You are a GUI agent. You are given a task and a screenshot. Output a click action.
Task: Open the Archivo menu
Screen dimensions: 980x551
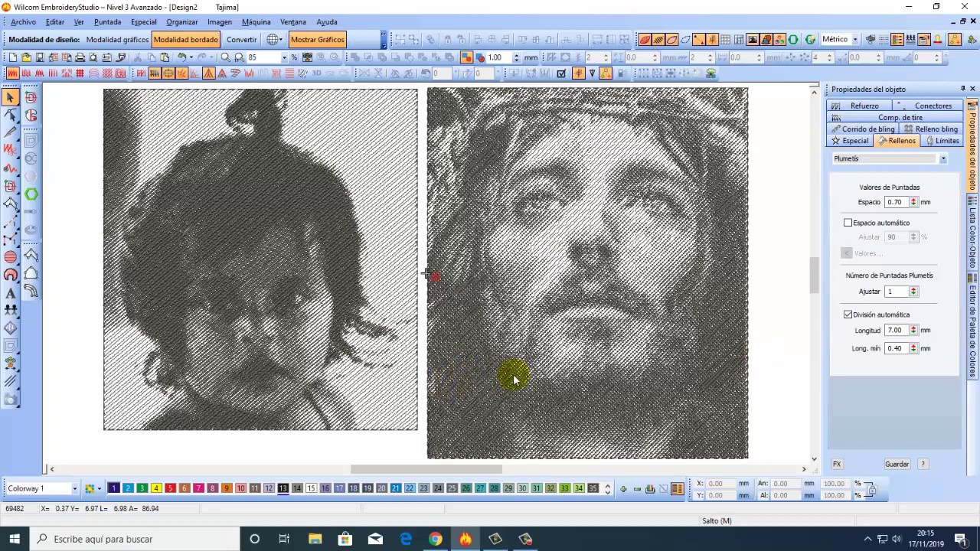click(23, 22)
